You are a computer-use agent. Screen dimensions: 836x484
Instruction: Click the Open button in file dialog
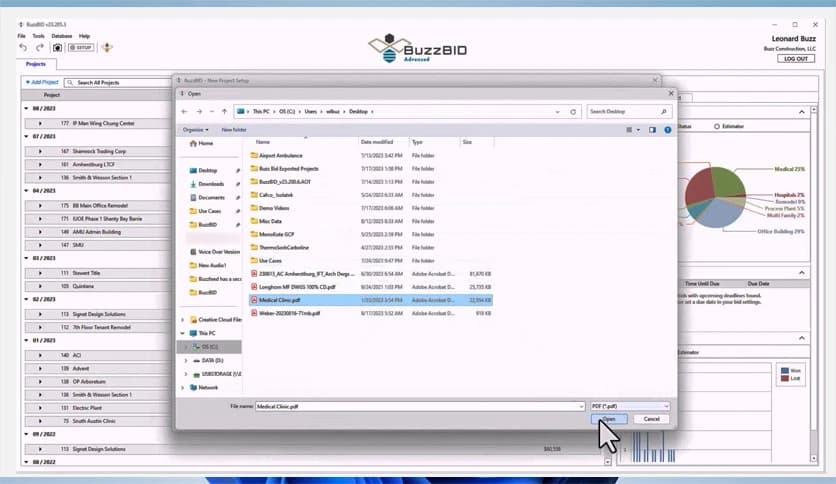pos(609,419)
